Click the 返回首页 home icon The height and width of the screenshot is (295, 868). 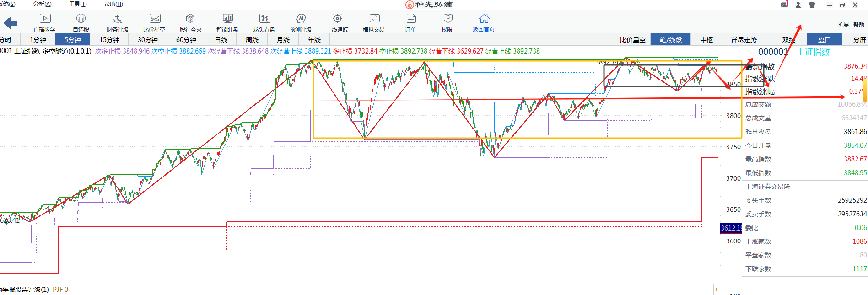(484, 19)
